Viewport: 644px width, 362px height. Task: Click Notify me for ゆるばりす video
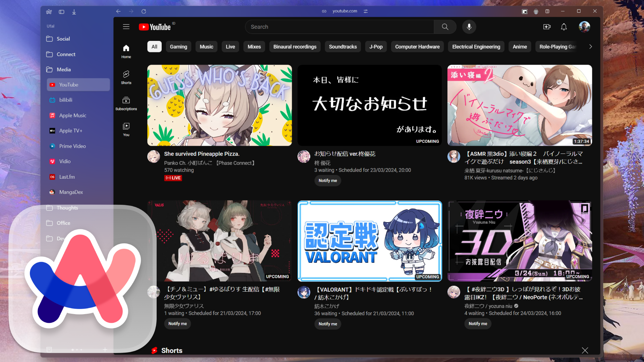[x=177, y=323]
